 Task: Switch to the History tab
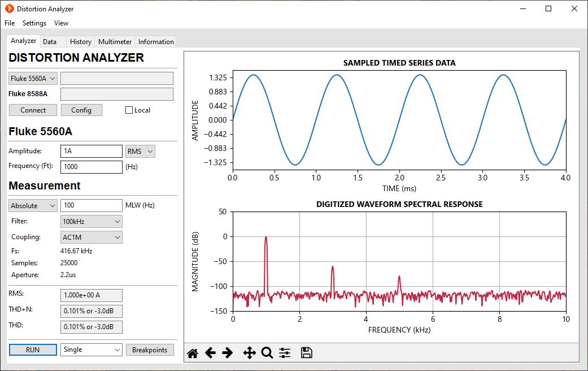pyautogui.click(x=81, y=42)
